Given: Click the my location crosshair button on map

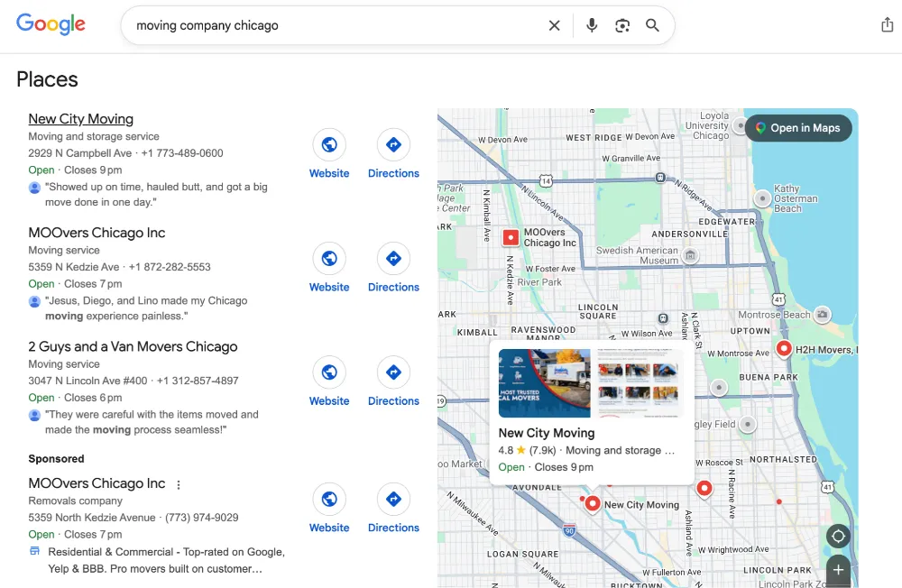Looking at the screenshot, I should (x=838, y=537).
